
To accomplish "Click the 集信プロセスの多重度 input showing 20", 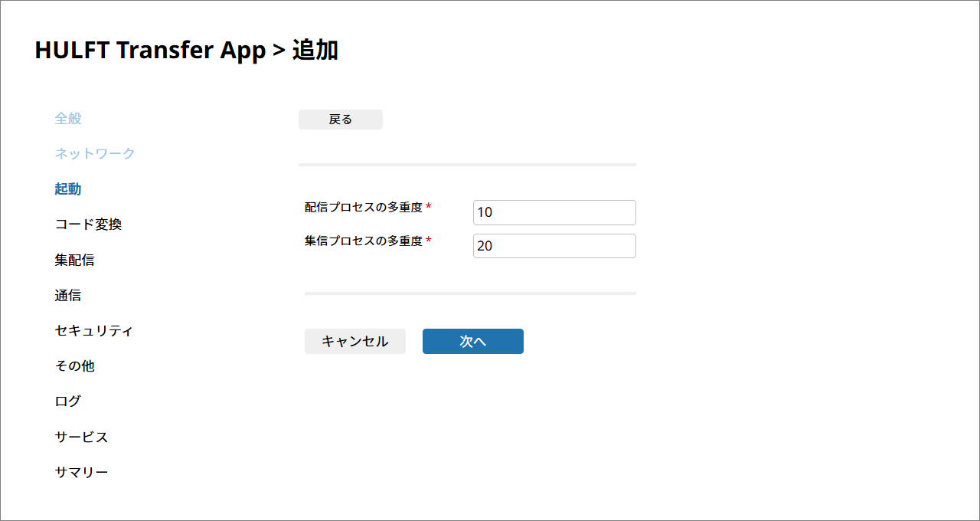I will [x=554, y=246].
